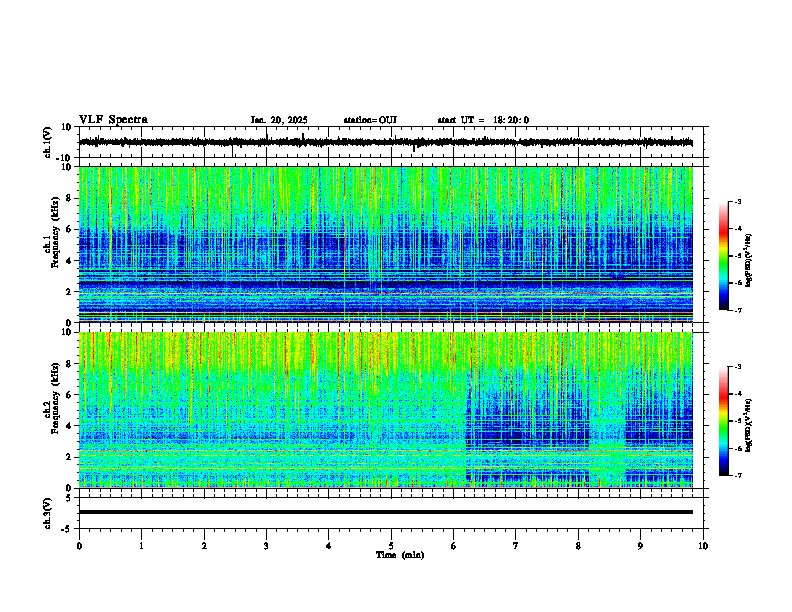Click the 3 tick on the time axis
Image resolution: width=792 pixels, height=612 pixels.
click(x=266, y=546)
